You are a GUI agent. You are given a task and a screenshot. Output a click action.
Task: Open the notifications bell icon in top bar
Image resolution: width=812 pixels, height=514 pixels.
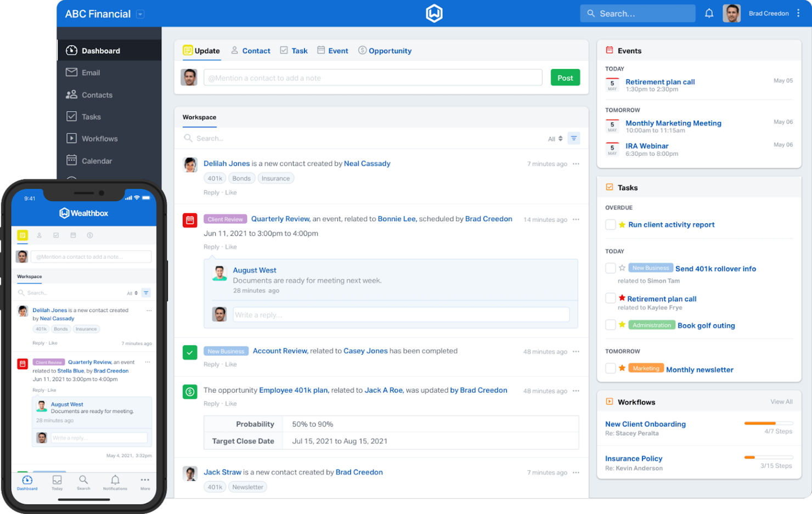(x=709, y=13)
